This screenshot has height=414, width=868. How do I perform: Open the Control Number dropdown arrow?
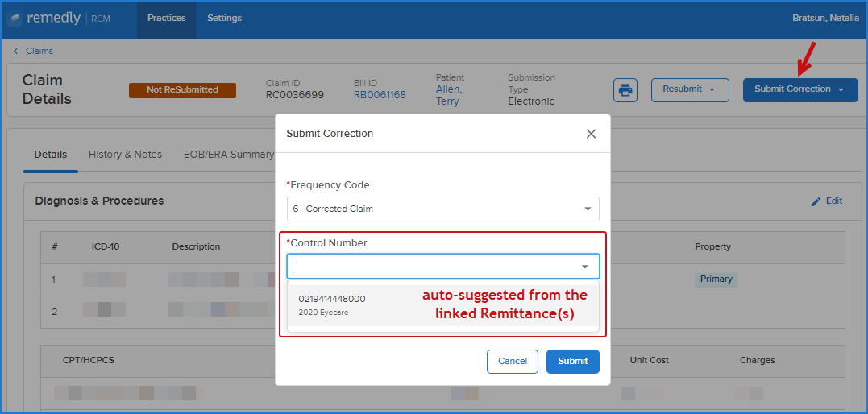(585, 267)
